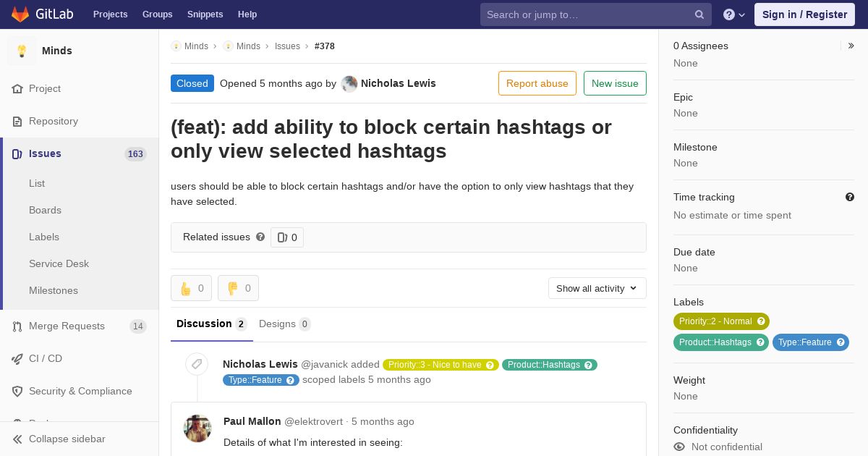Click 'No estimate or time spent' text

coord(732,215)
